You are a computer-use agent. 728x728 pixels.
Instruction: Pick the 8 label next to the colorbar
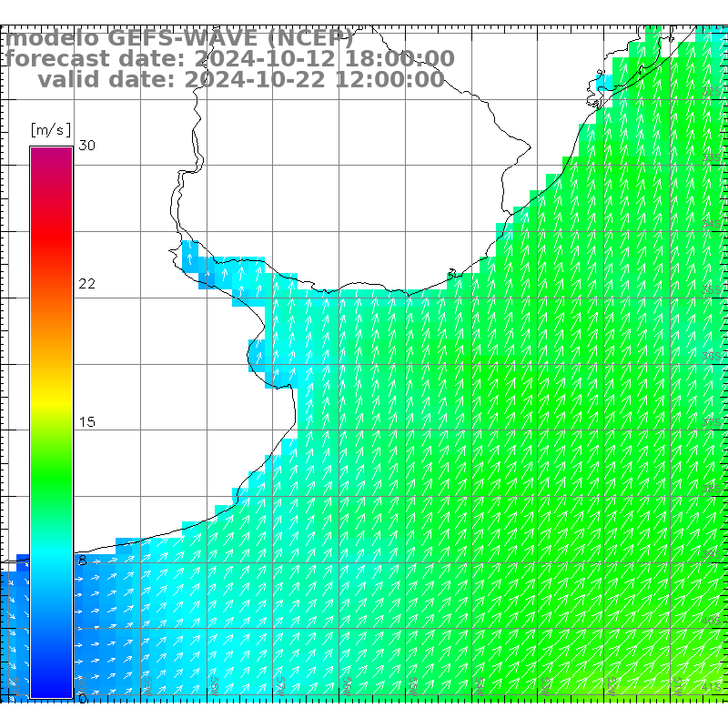coord(82,561)
